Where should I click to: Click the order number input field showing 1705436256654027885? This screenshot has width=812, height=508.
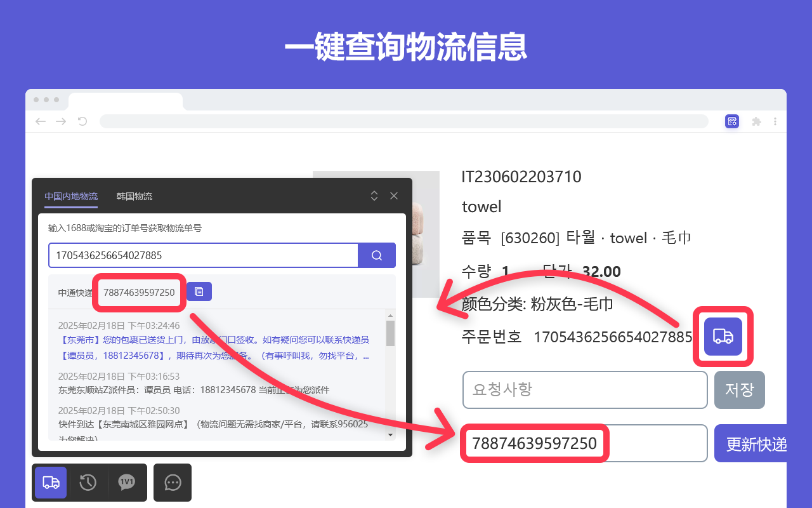coord(203,255)
